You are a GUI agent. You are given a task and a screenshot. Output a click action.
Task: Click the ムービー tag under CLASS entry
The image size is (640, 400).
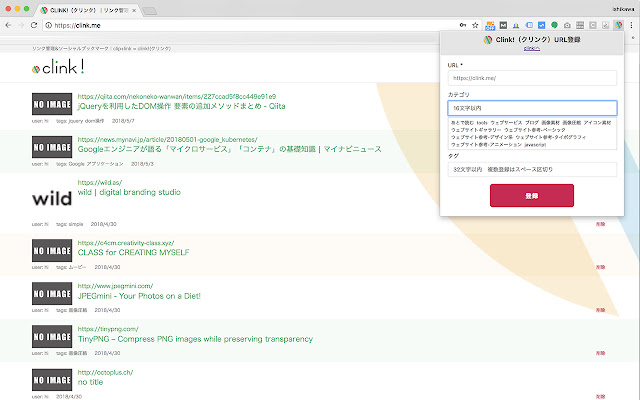click(77, 267)
